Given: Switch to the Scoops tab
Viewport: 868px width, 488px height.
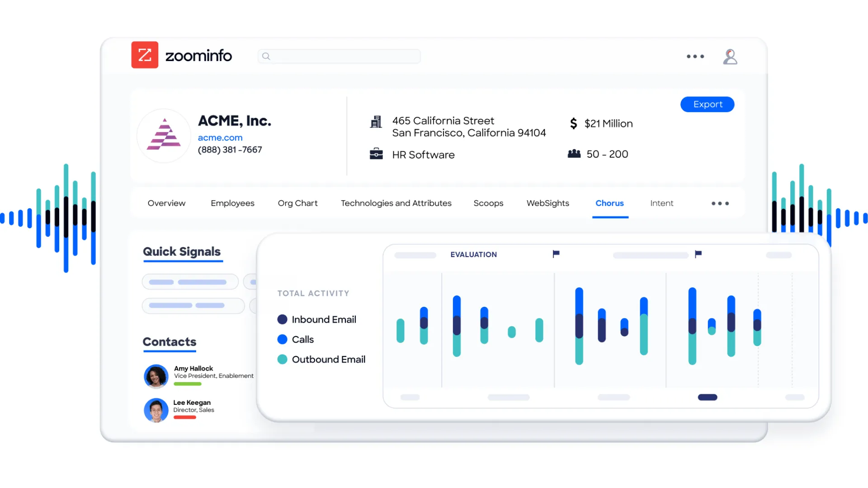Looking at the screenshot, I should (x=488, y=203).
